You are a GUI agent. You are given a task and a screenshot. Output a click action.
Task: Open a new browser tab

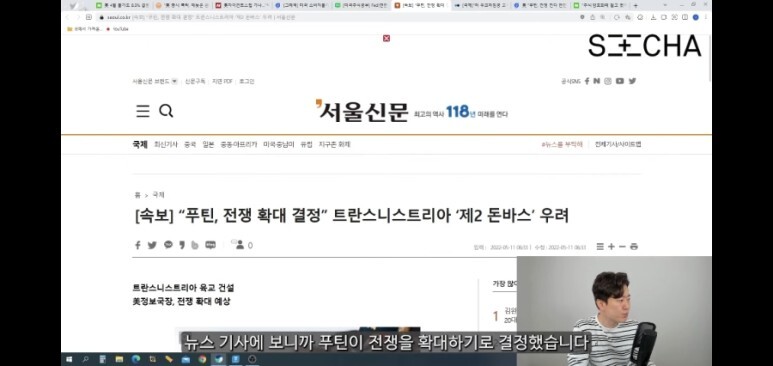tap(635, 5)
